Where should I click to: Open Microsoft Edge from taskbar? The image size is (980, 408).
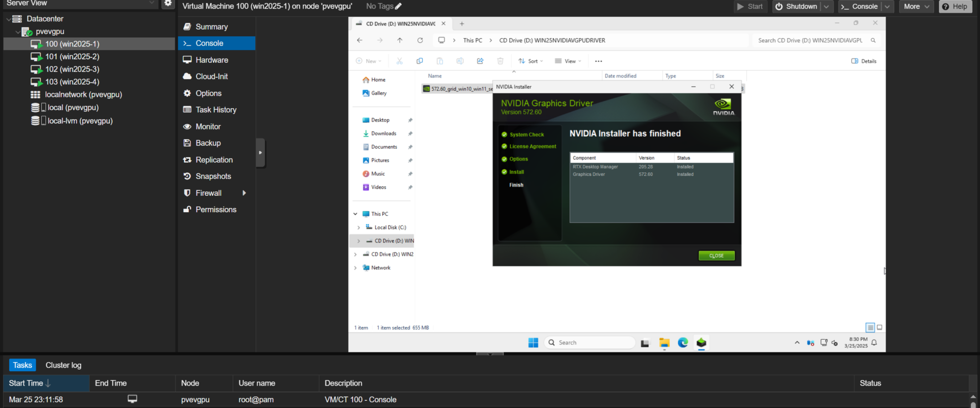[x=683, y=343]
